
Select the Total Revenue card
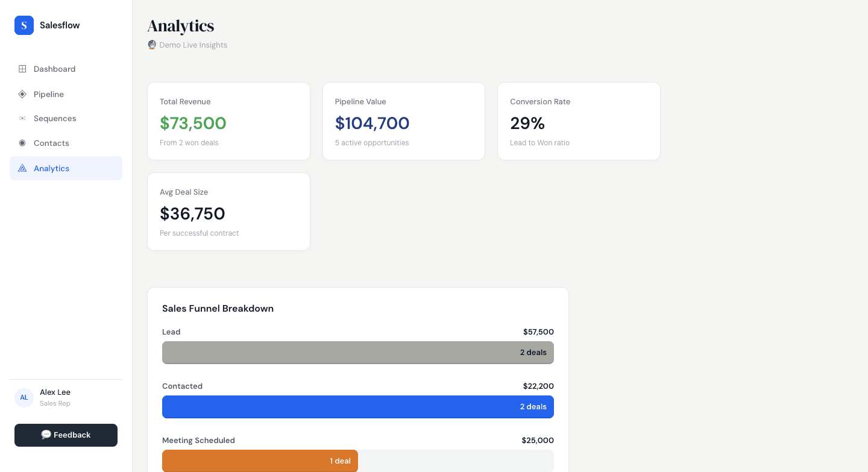[228, 121]
